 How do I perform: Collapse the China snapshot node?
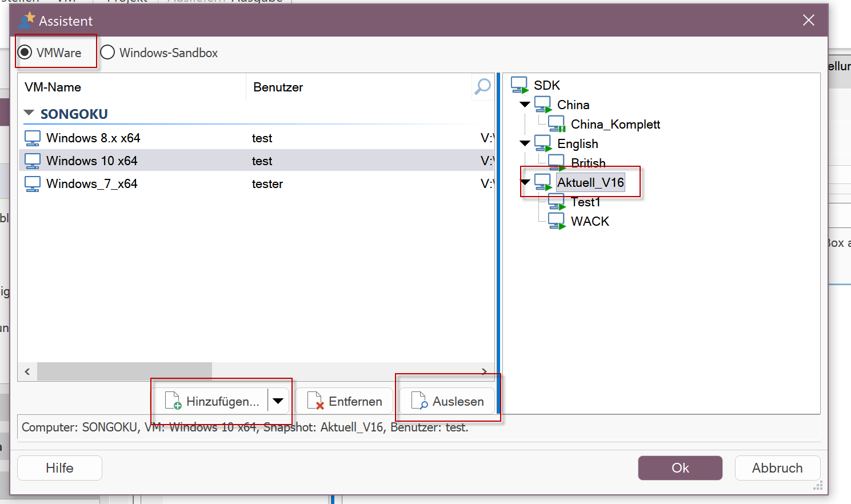pos(525,105)
